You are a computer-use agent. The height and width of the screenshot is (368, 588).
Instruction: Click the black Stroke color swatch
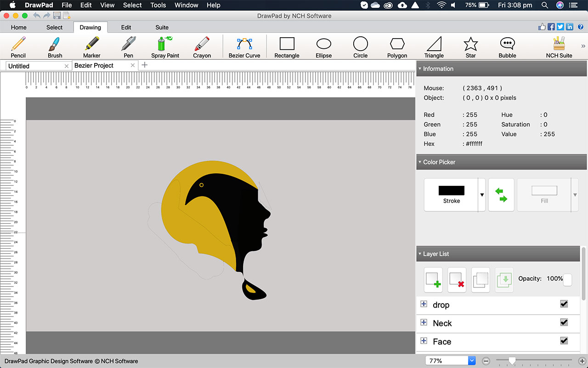(451, 190)
